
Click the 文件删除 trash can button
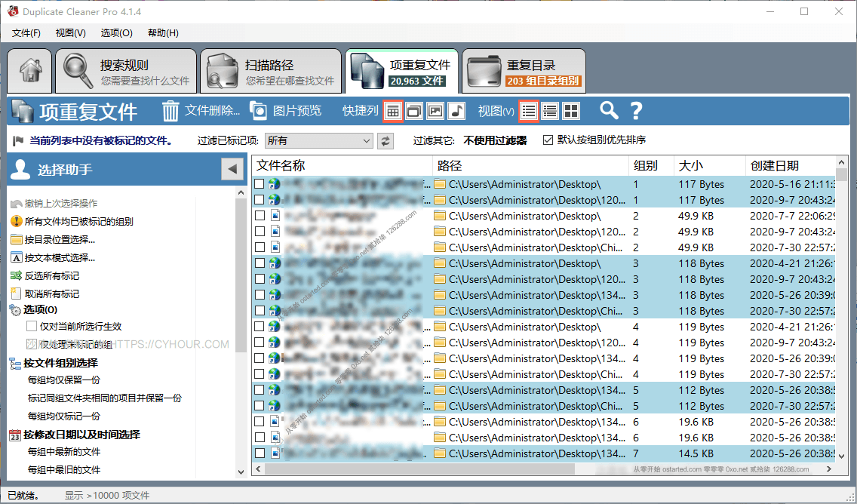click(201, 111)
